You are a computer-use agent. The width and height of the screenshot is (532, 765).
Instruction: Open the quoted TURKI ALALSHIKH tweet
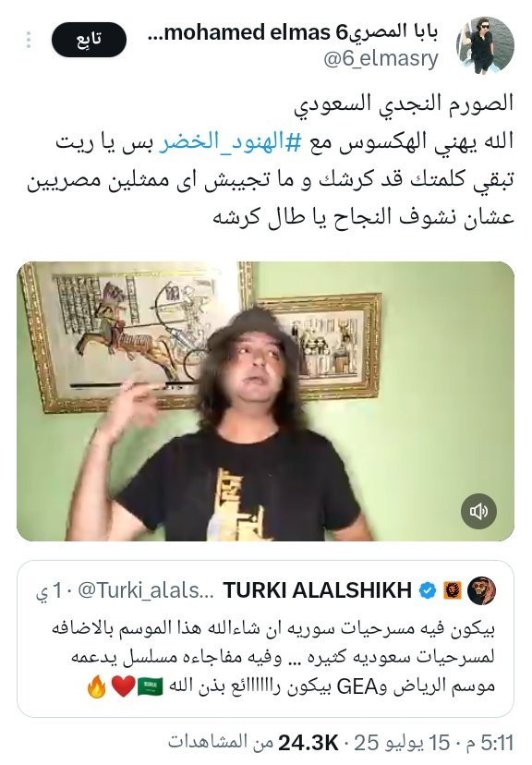tap(266, 638)
